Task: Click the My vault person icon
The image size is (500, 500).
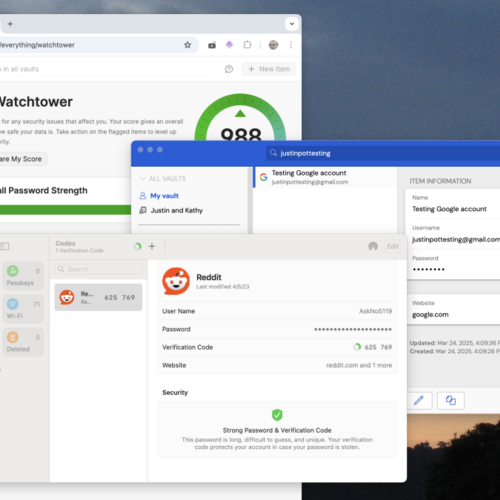Action: pos(143,196)
